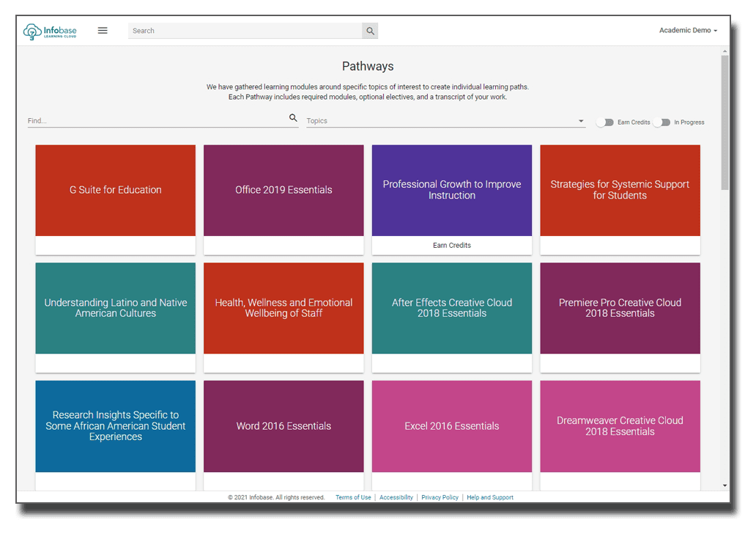Click the scrollbar down arrow
Viewport: 756px width, 536px height.
click(724, 486)
